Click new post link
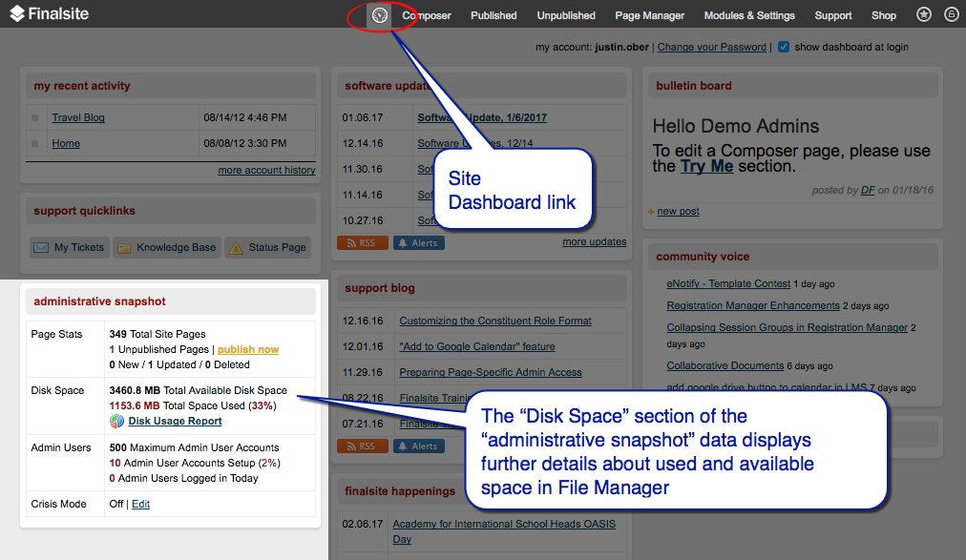 click(679, 211)
